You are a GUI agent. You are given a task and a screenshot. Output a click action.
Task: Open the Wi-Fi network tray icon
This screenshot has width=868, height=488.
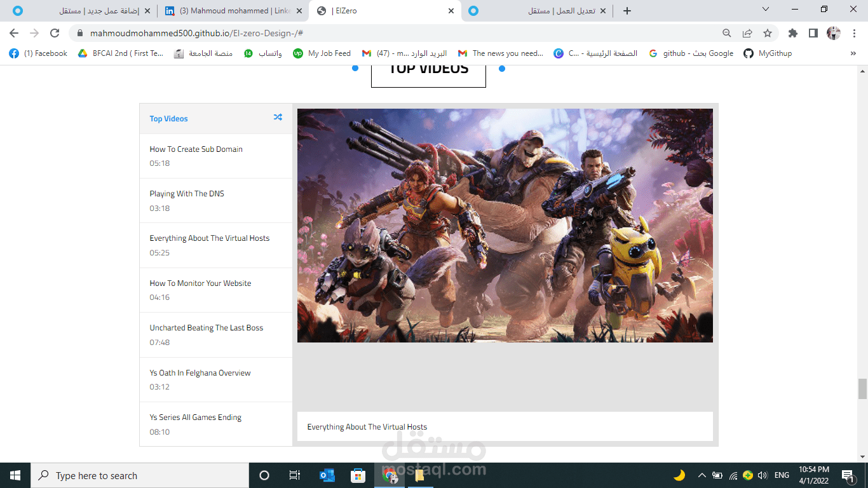(733, 475)
